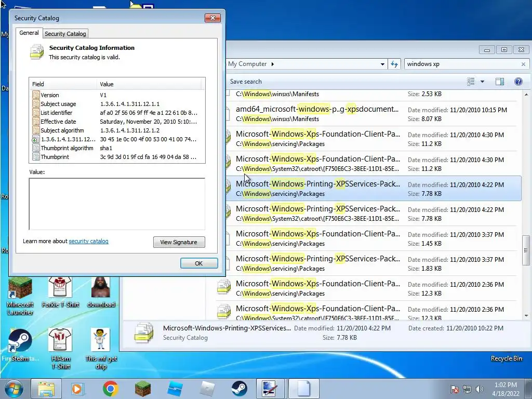The image size is (532, 399).
Task: Click the refresh icon beside address bar
Action: (394, 64)
